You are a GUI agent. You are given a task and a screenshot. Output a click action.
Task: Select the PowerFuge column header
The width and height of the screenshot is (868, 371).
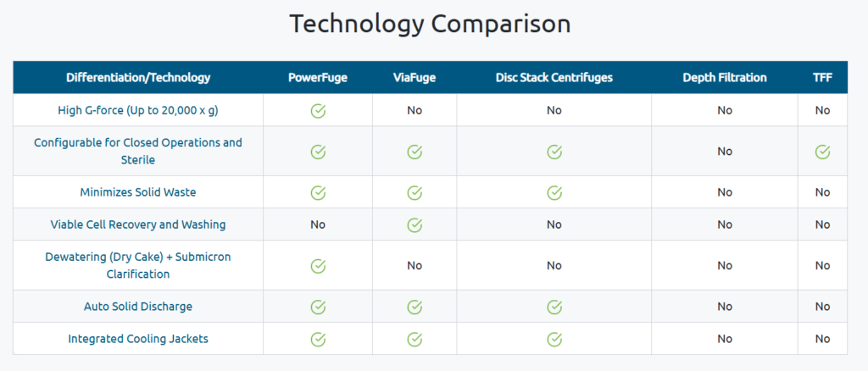pos(318,77)
